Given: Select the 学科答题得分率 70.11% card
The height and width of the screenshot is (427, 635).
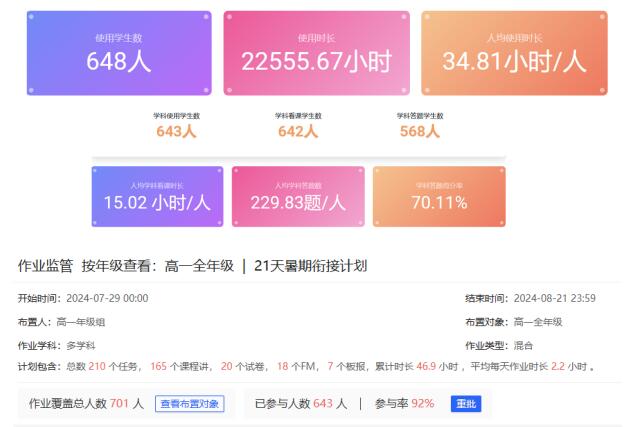Looking at the screenshot, I should point(439,196).
